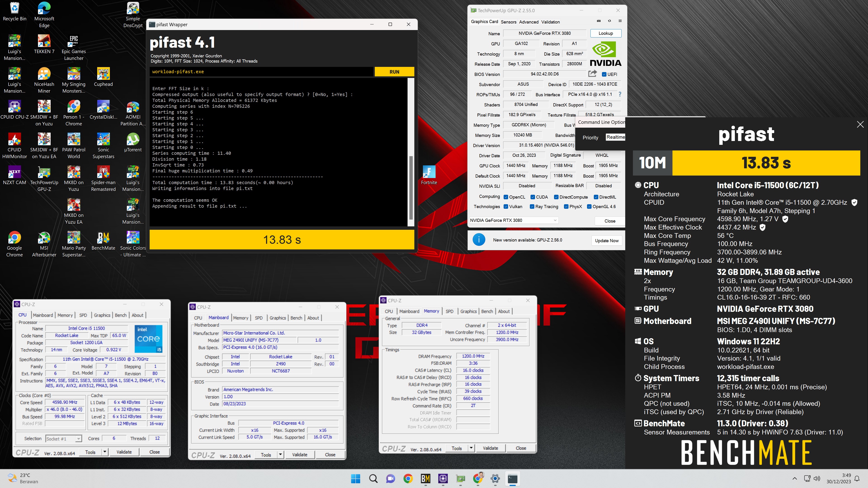The width and height of the screenshot is (868, 488).
Task: Click Lookup button in GPU-Z
Action: click(606, 33)
